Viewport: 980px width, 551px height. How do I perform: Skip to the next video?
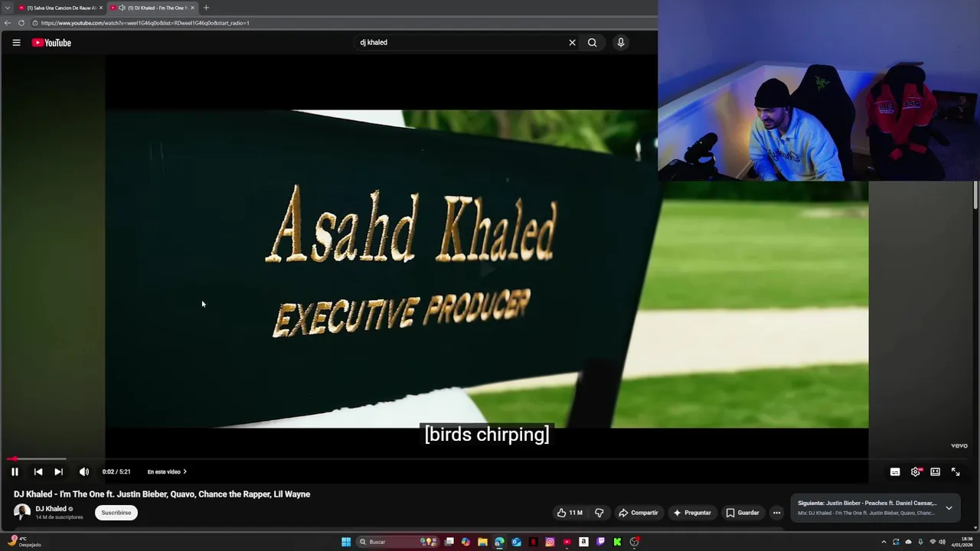click(x=58, y=472)
